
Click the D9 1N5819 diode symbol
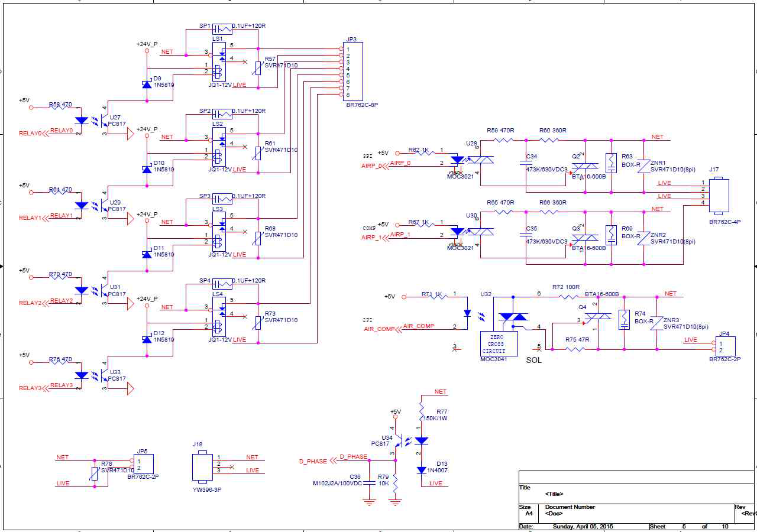[x=147, y=85]
